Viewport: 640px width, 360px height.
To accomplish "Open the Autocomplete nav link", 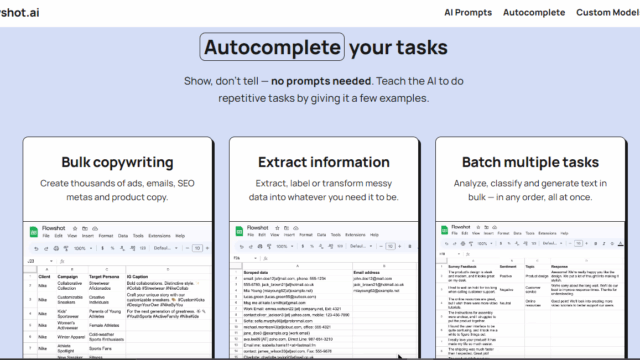I will coord(534,13).
